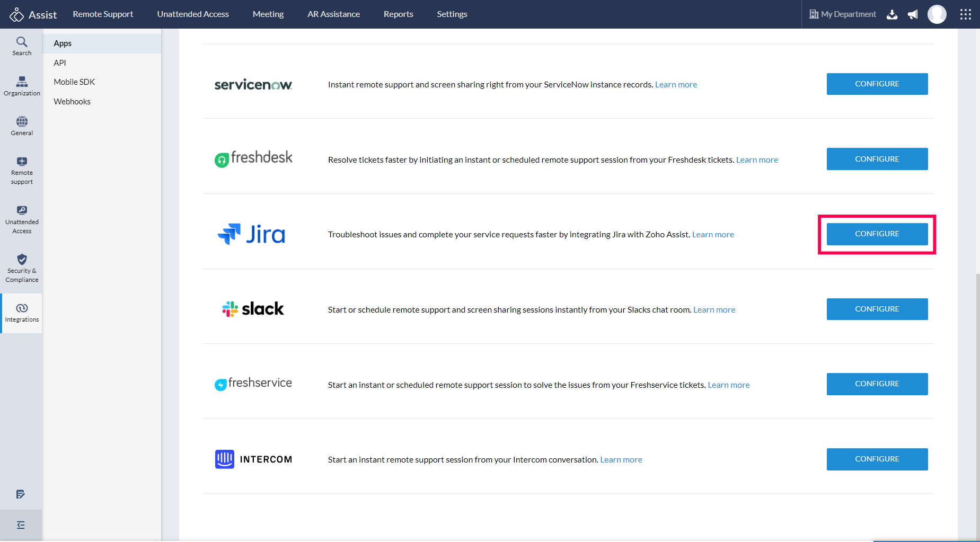Viewport: 980px width, 542px height.
Task: Configure the Jira integration
Action: click(x=877, y=234)
